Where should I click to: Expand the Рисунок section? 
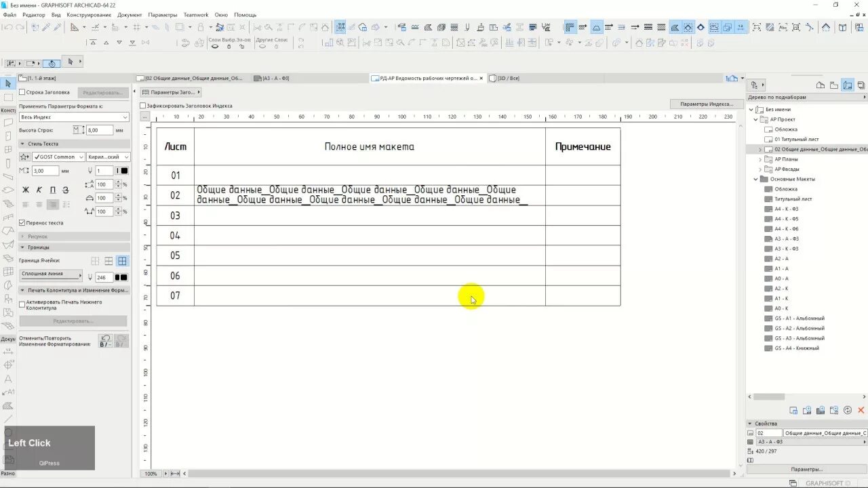click(x=22, y=237)
